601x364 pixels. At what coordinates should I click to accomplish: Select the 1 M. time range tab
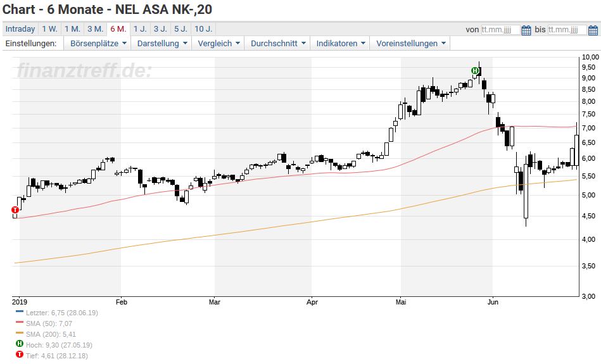pos(72,29)
